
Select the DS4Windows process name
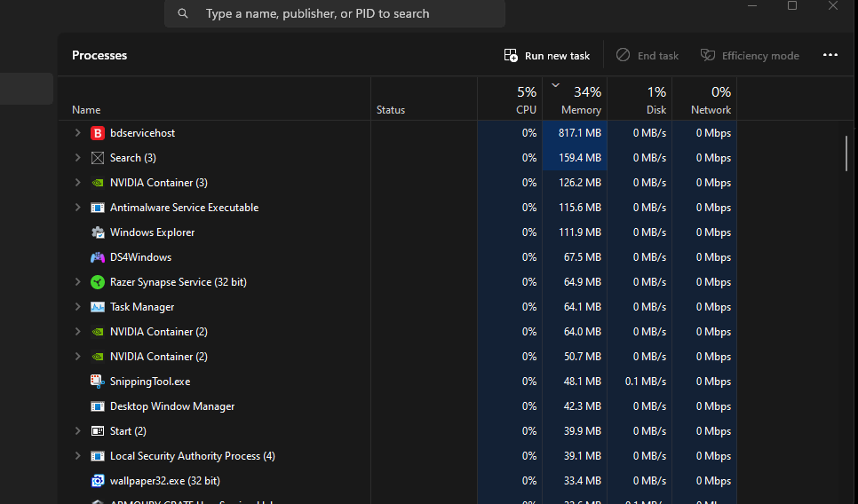pos(140,257)
